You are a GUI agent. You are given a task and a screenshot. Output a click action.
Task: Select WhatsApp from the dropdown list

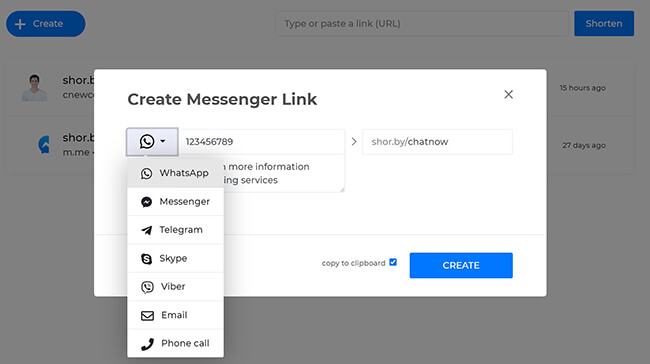[x=175, y=173]
